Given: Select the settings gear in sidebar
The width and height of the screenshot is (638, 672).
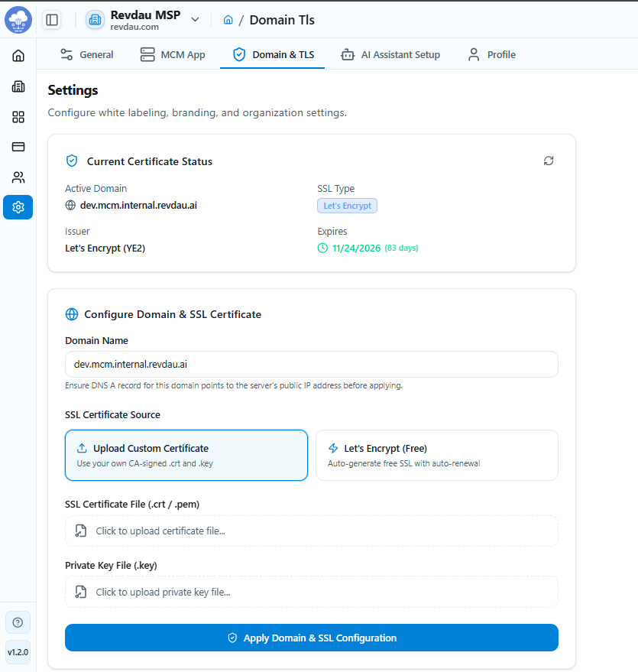Looking at the screenshot, I should click(x=18, y=207).
